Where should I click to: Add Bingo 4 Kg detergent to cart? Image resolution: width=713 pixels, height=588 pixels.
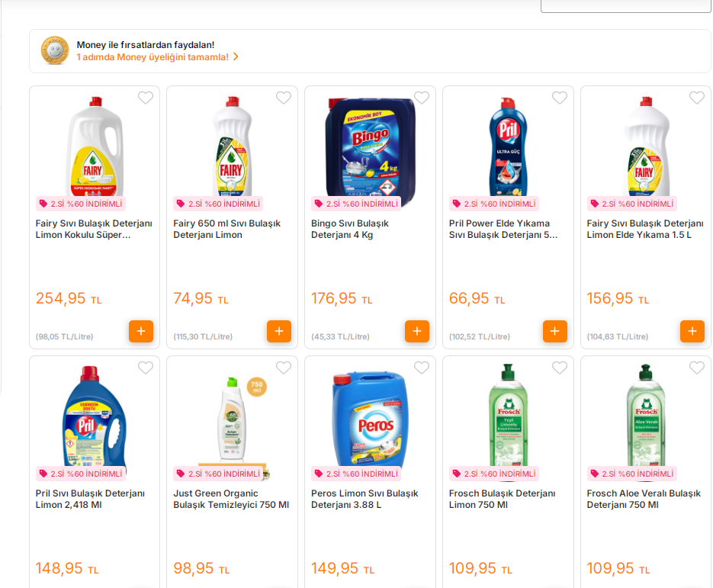pyautogui.click(x=417, y=331)
